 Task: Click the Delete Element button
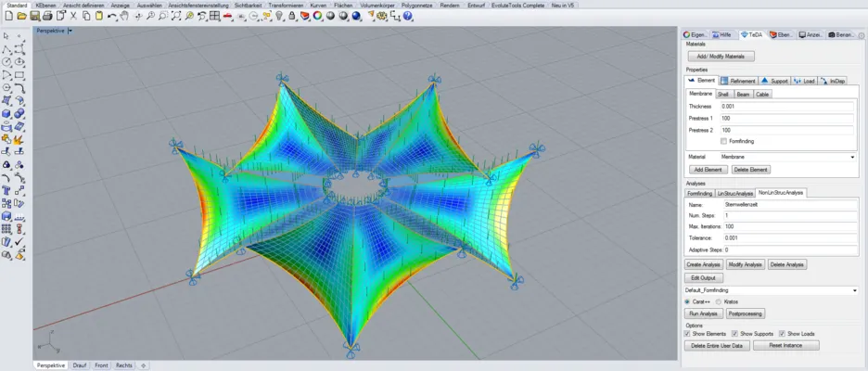point(750,170)
